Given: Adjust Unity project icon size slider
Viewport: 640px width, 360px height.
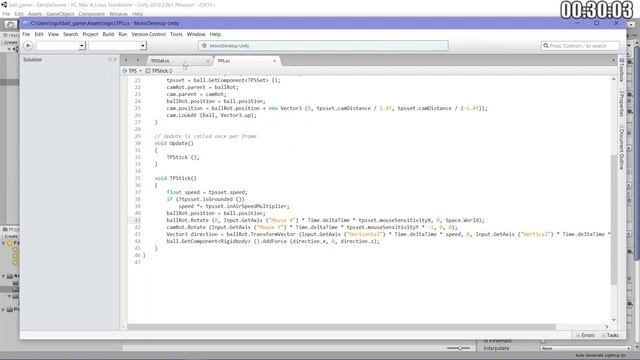Looking at the screenshot, I should tap(459, 348).
